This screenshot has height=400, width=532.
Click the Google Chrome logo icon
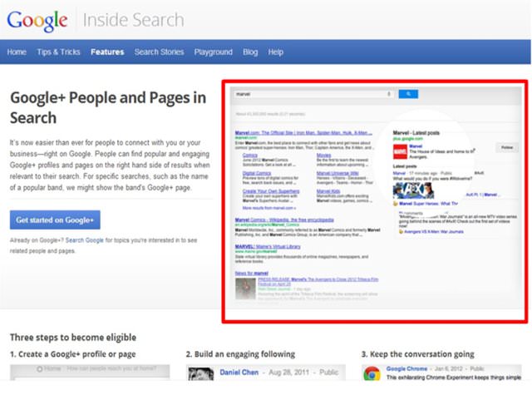(372, 373)
